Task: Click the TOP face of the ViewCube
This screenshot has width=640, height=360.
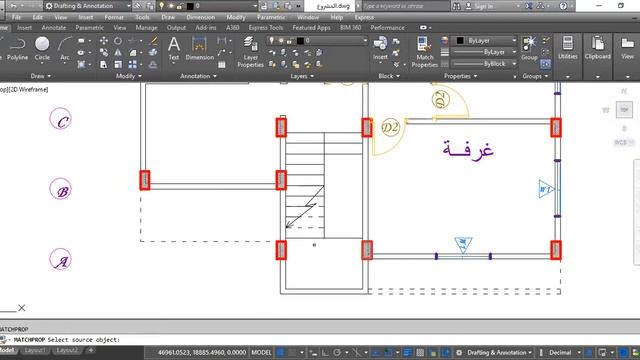Action: click(x=624, y=110)
